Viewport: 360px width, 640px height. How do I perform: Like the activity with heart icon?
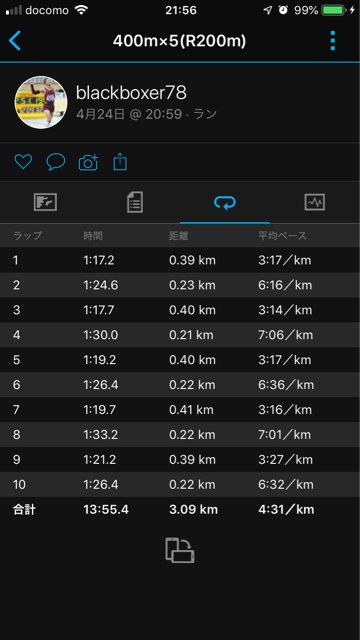click(23, 162)
